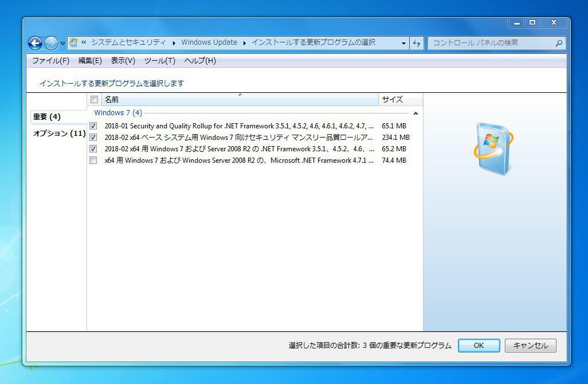588x384 pixels.
Task: Open the 編集(E) menu
Action: [90, 61]
